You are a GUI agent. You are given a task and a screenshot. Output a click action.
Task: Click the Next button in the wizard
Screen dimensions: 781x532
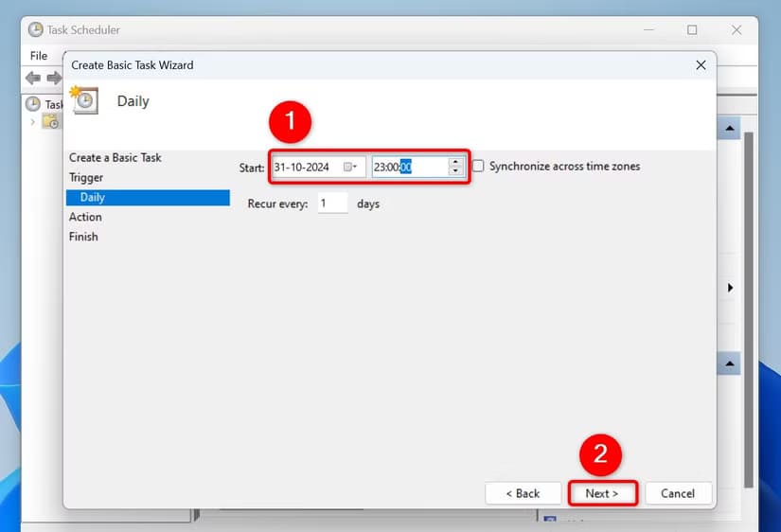click(x=603, y=493)
